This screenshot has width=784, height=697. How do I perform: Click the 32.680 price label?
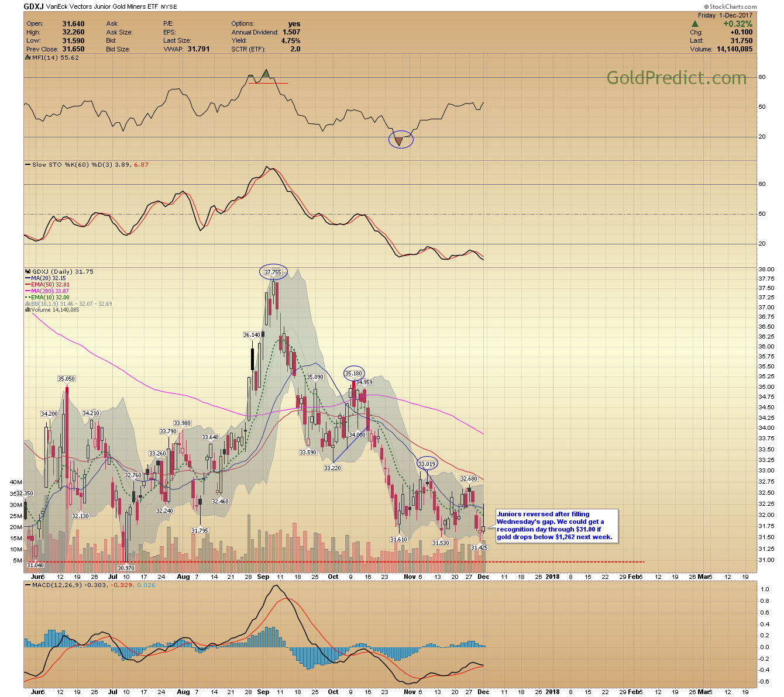(469, 479)
